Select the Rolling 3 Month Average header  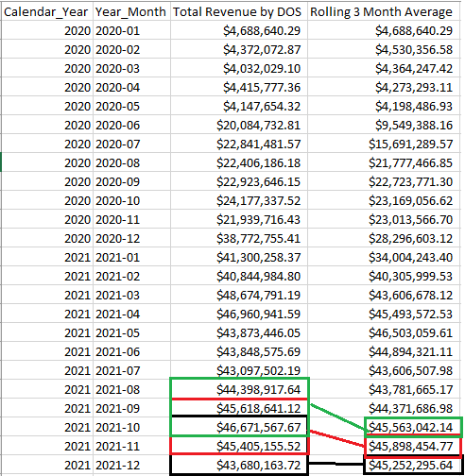click(384, 11)
